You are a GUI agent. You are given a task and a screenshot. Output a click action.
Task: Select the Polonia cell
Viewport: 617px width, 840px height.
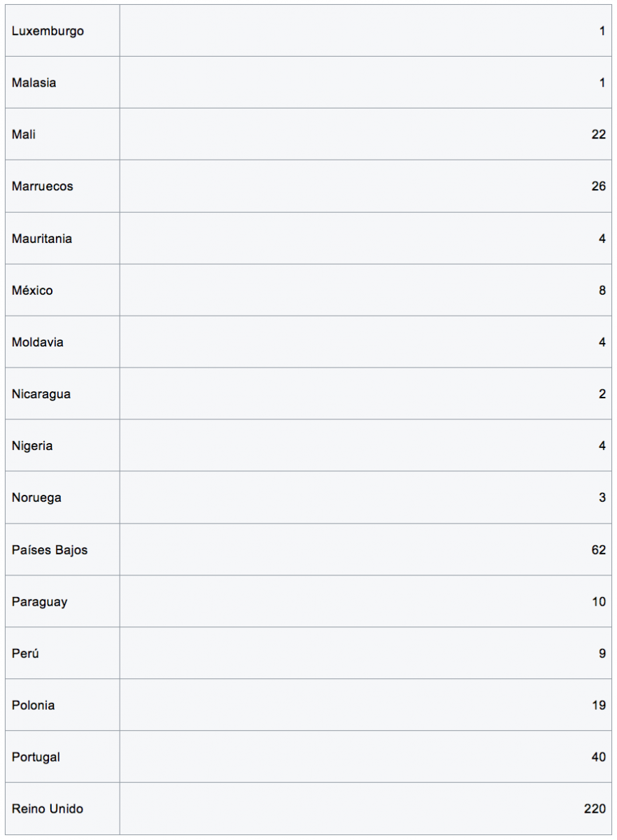coord(33,705)
